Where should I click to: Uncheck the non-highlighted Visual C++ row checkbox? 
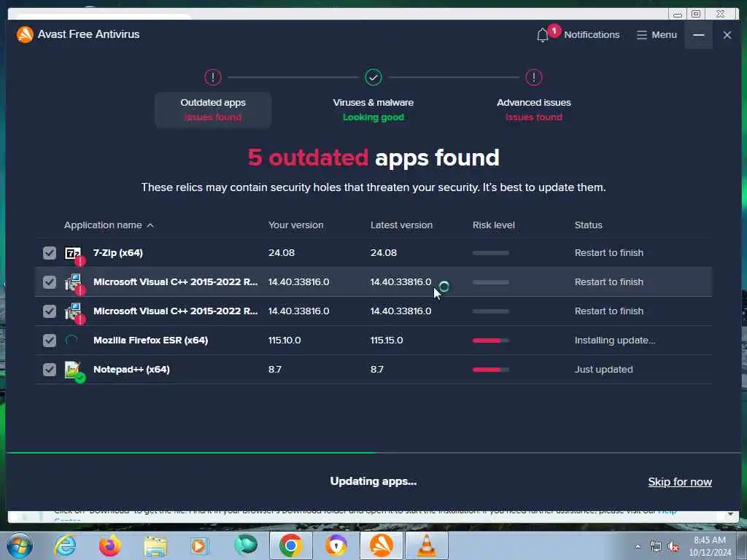point(49,311)
